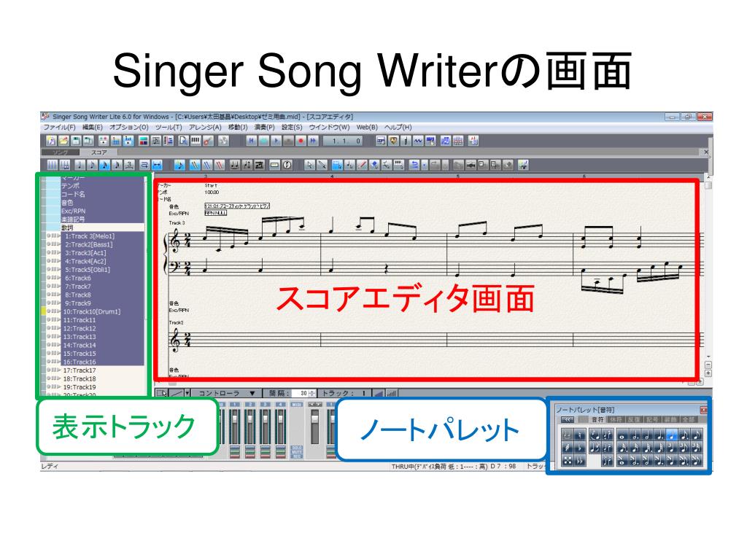Click the Open file folder icon
The image size is (747, 560).
pos(64,141)
